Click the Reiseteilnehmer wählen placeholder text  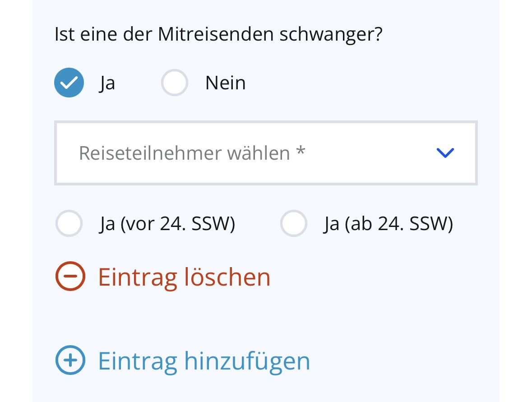[x=184, y=153]
